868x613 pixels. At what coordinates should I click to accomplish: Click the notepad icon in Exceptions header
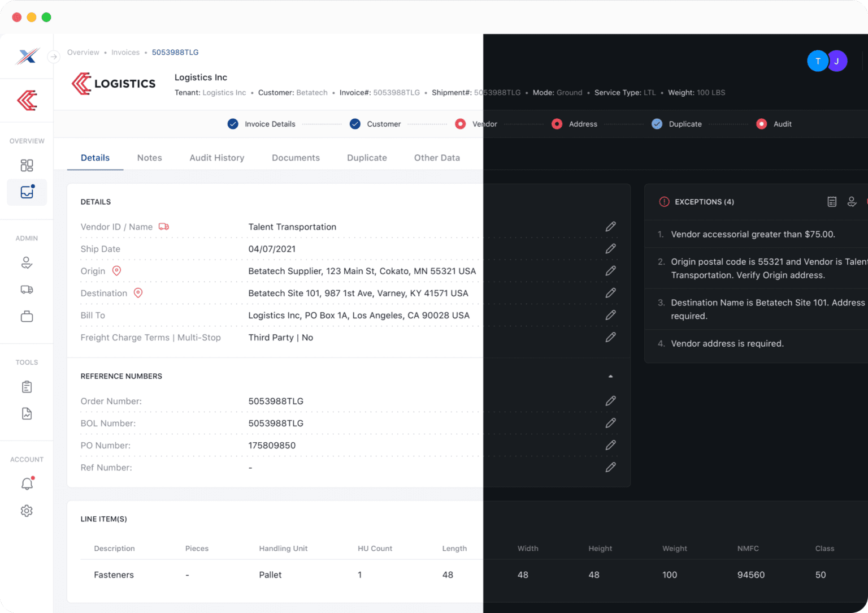click(x=832, y=201)
